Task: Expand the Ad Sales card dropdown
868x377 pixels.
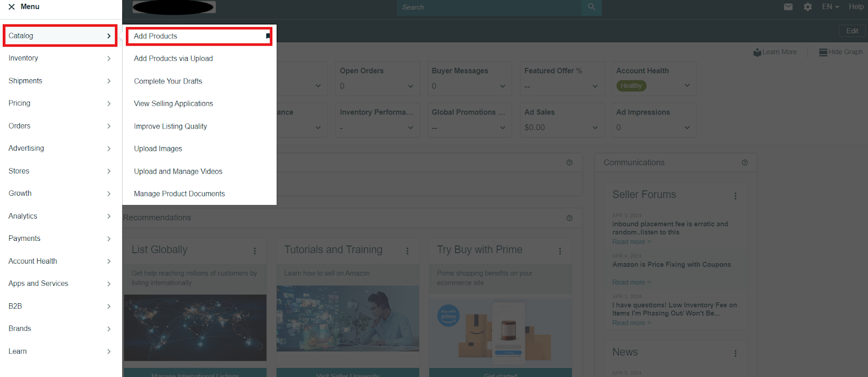Action: coord(595,127)
